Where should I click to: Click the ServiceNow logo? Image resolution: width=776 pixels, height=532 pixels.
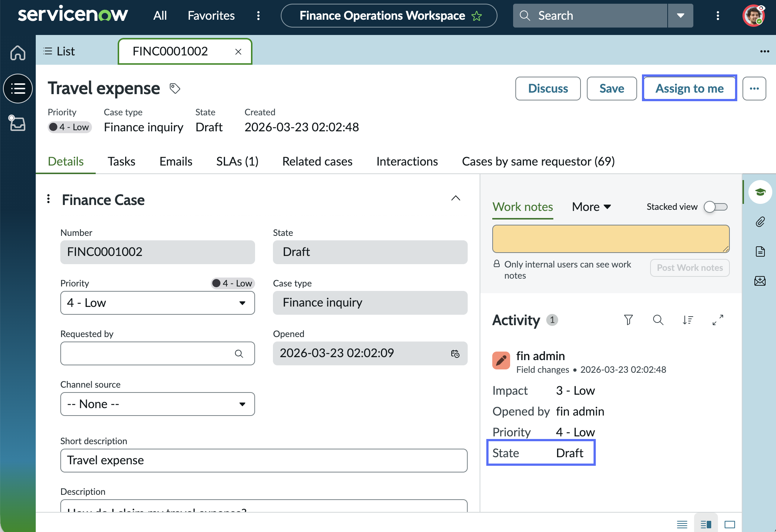click(x=73, y=15)
